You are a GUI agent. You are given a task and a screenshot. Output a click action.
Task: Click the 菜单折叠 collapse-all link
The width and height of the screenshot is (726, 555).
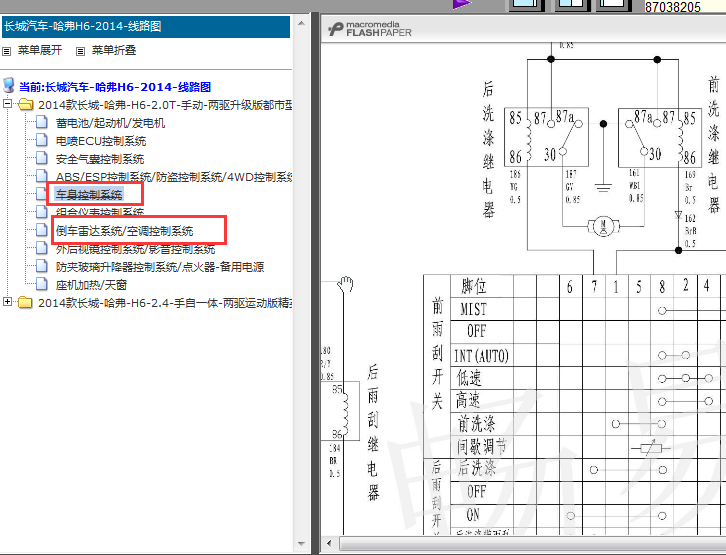114,50
